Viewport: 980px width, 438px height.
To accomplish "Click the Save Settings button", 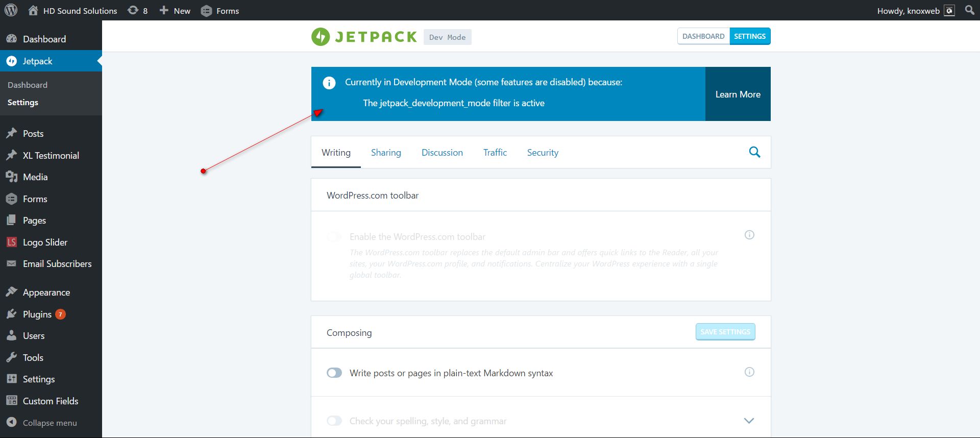I will (725, 332).
